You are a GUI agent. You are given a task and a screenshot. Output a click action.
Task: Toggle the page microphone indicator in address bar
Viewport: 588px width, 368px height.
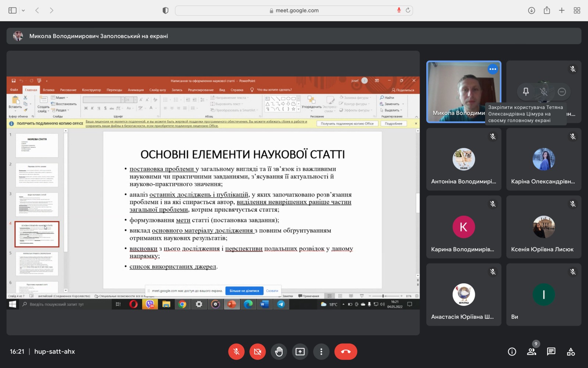[x=399, y=10]
